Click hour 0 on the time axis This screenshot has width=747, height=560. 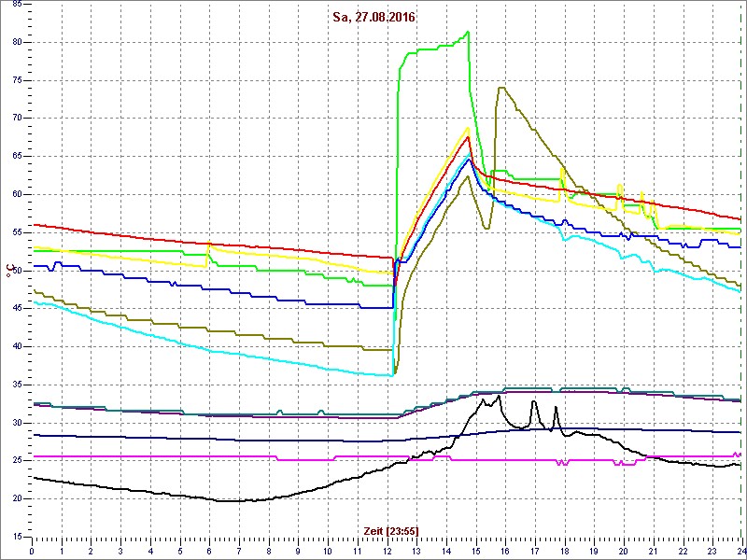click(32, 550)
